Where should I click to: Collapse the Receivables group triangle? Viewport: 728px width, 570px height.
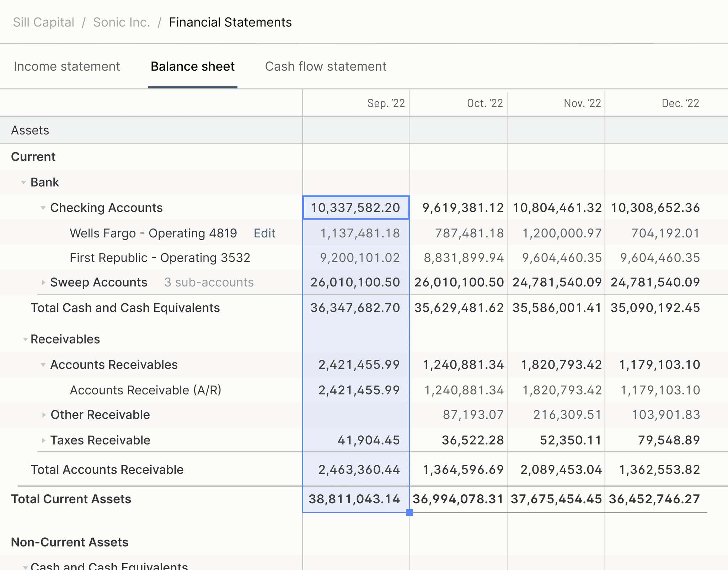point(25,339)
